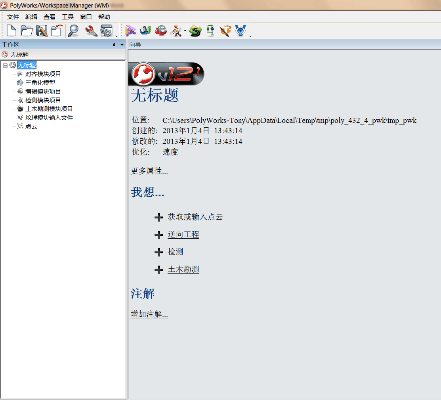
Task: Select 检测模块项目 in workspace tree
Action: point(43,100)
